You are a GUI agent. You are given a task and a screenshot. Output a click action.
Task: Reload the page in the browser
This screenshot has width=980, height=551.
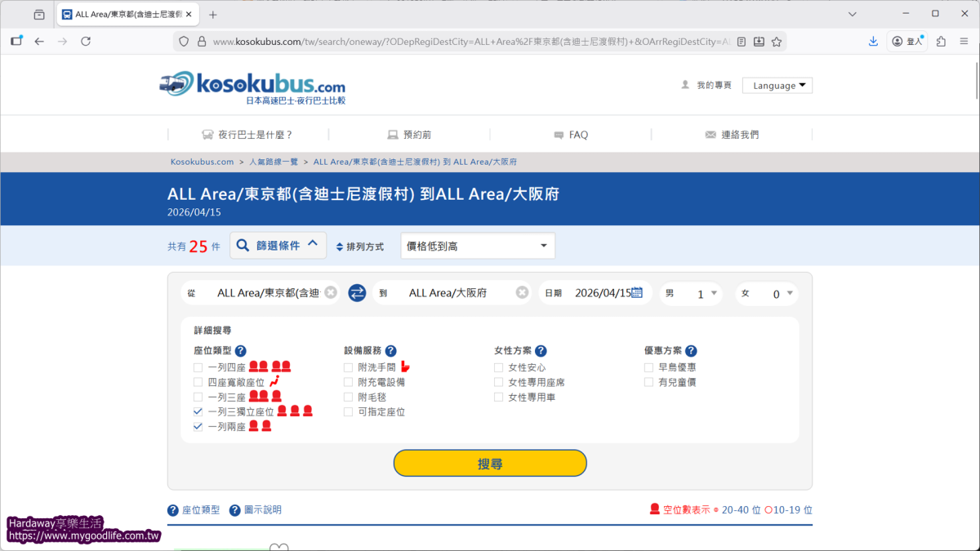coord(86,42)
